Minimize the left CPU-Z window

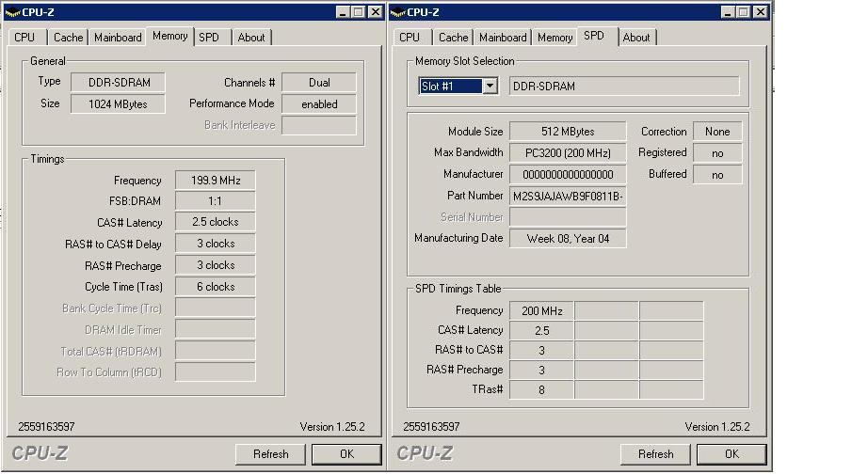[344, 11]
